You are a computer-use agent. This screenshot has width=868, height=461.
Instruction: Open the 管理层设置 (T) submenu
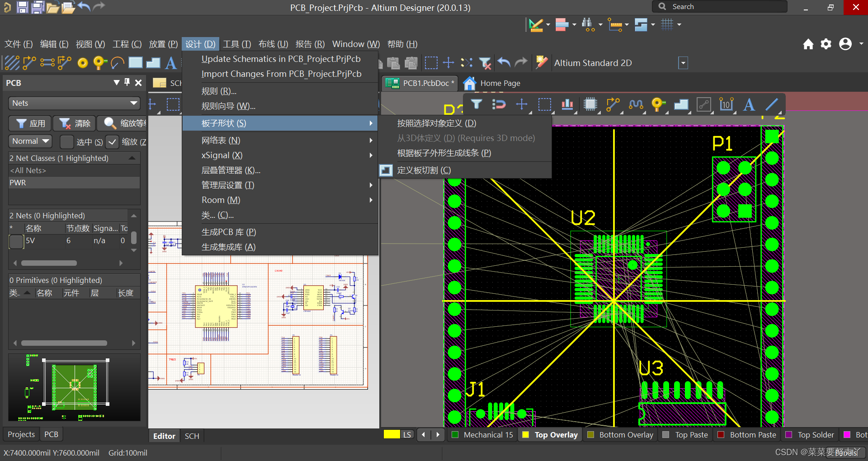pos(280,185)
